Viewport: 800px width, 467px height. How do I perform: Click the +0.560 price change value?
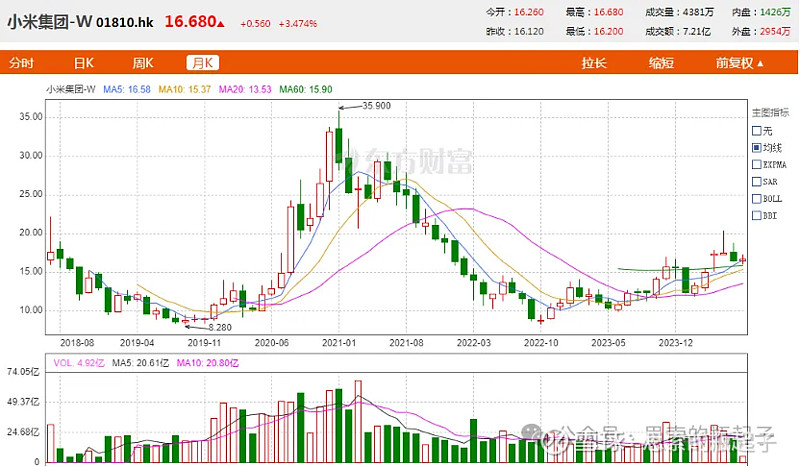click(255, 23)
